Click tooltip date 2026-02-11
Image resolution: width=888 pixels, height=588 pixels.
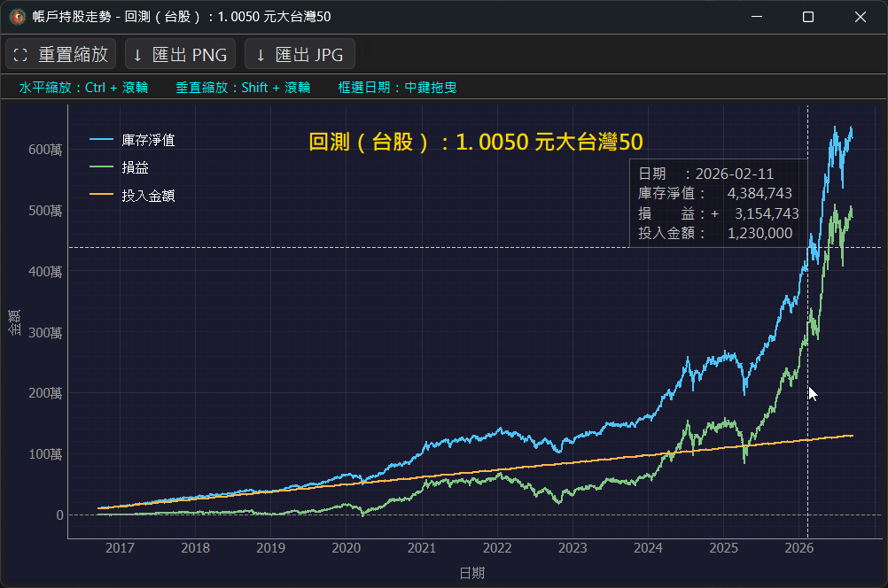(x=735, y=174)
